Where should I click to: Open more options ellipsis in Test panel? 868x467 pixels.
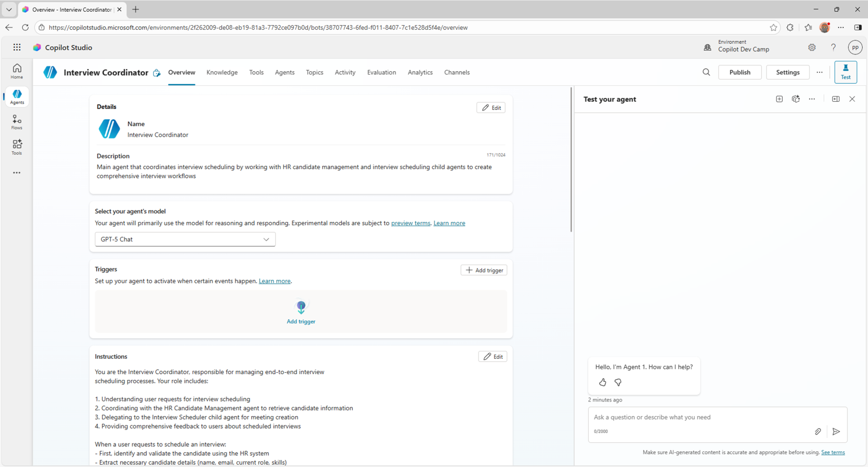pyautogui.click(x=812, y=99)
